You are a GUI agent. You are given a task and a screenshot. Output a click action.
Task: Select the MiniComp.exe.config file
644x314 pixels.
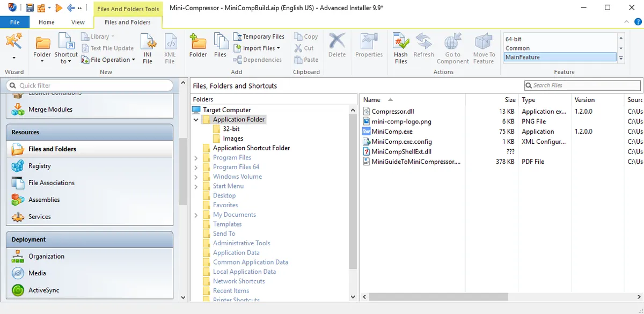pyautogui.click(x=397, y=142)
